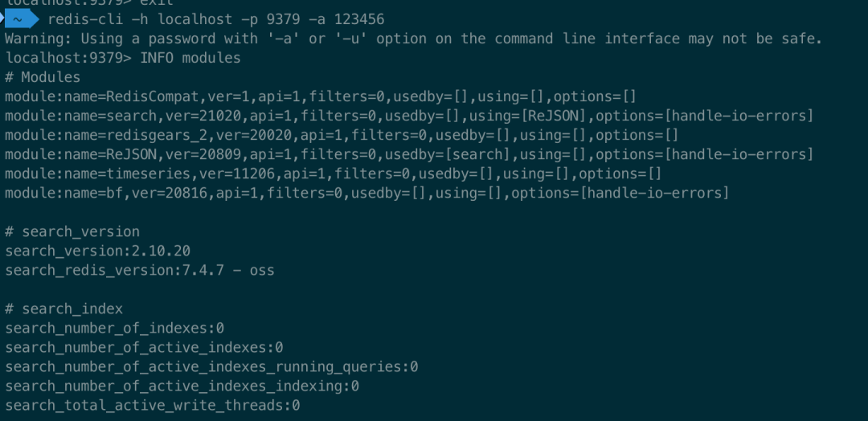Select the bf module ver=20816 line
The height and width of the screenshot is (421, 868).
point(366,193)
